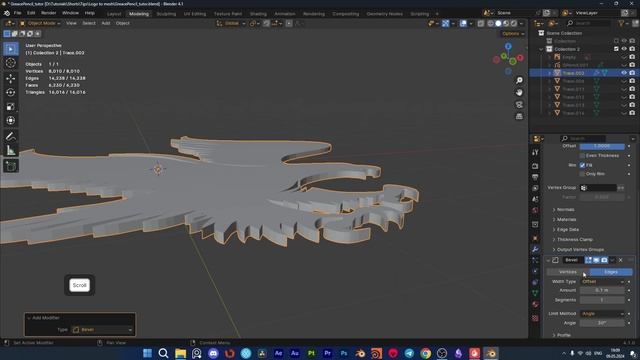640x360 pixels.
Task: Select the Add Cube tool
Action: pos(11,166)
